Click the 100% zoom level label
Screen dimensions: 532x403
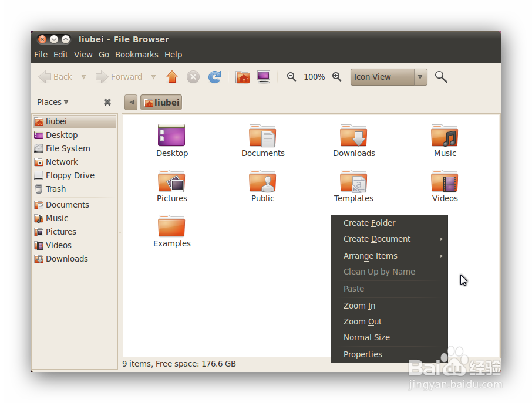[x=314, y=77]
